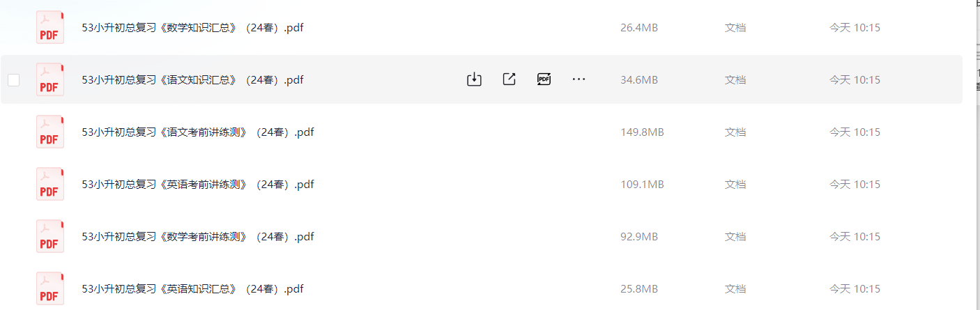Click 文档 type label in 25.8MB row
The image size is (980, 310).
[x=735, y=288]
